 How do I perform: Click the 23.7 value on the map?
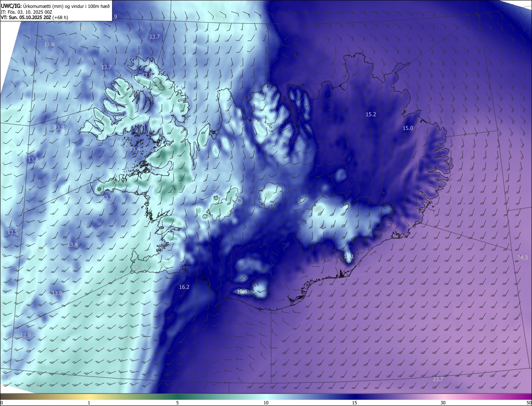click(x=438, y=379)
